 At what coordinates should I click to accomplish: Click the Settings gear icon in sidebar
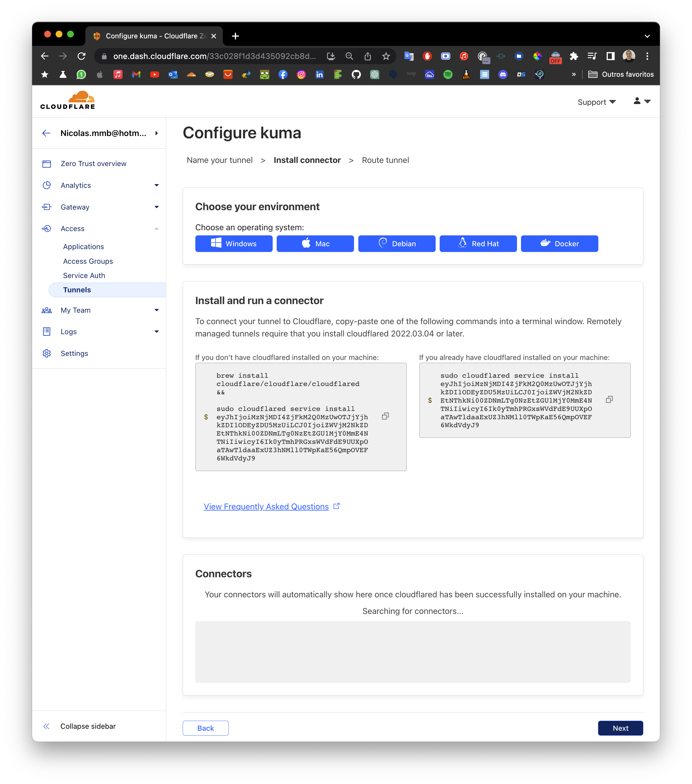tap(47, 353)
